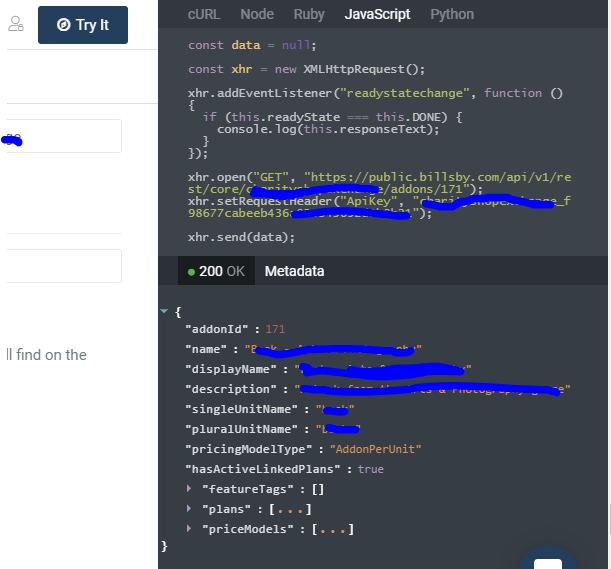Click the hasActiveLinkedPlans true value
Screen dimensions: 611x569
pos(371,469)
